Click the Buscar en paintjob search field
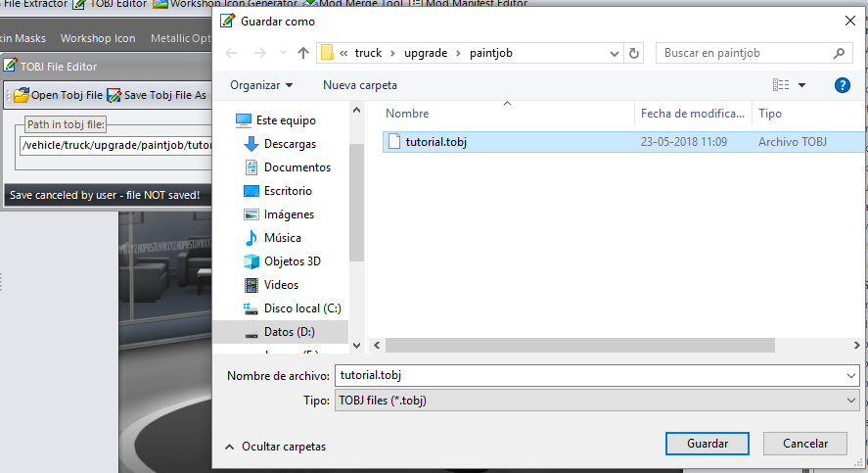The height and width of the screenshot is (473, 868). [x=745, y=53]
